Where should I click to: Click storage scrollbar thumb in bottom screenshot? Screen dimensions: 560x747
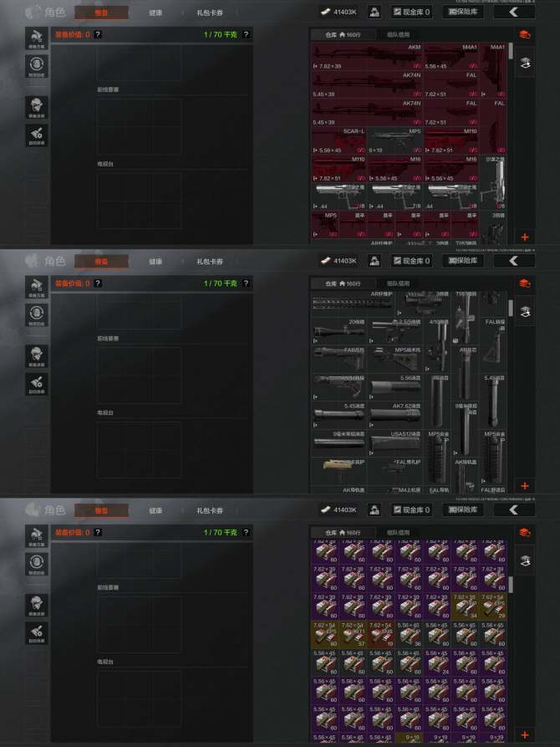511,585
